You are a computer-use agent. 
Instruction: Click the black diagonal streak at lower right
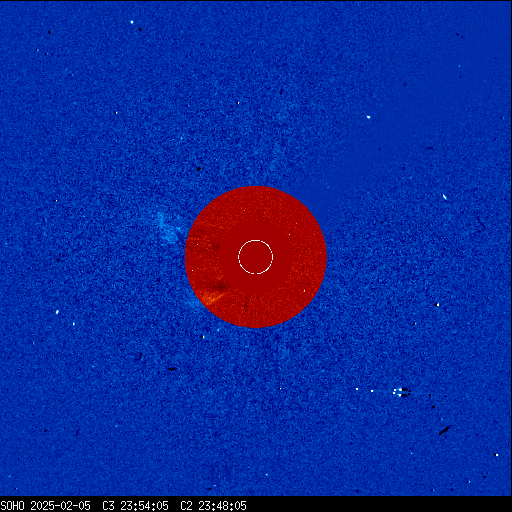pos(444,431)
